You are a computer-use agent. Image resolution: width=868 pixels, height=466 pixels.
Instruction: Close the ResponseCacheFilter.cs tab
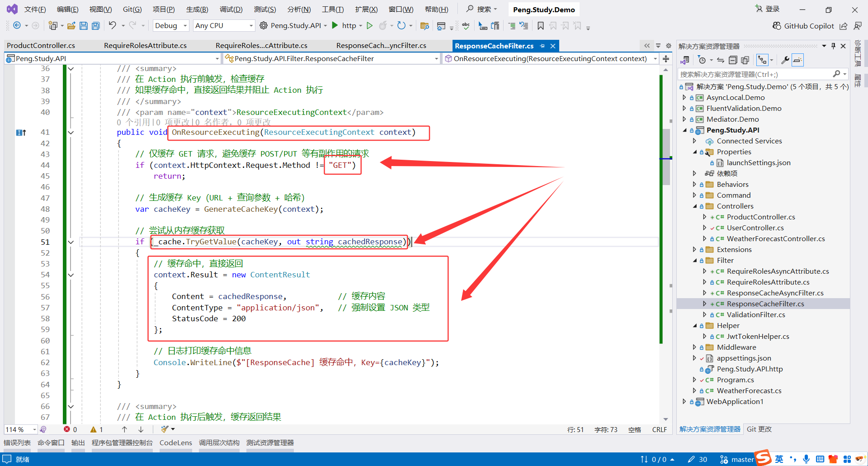coord(552,46)
